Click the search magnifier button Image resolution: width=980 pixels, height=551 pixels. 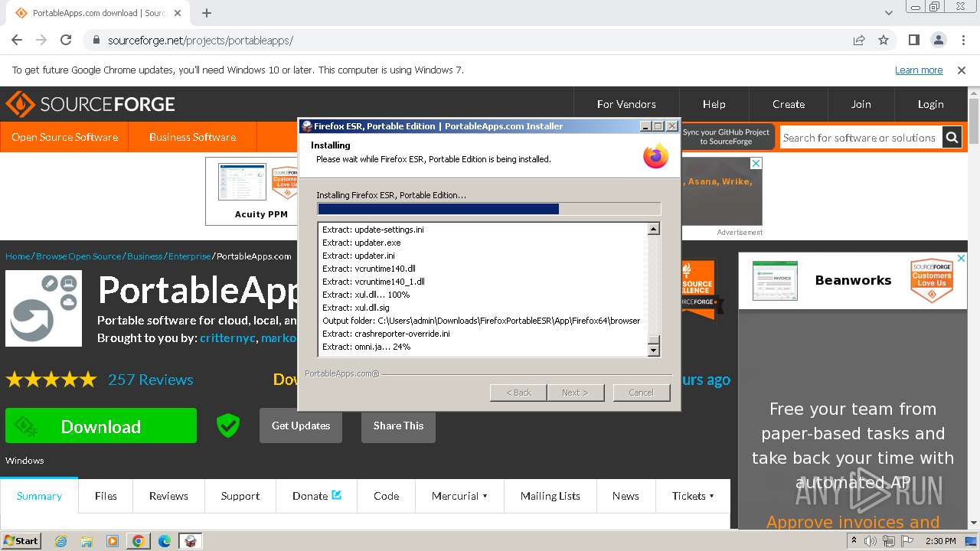[952, 138]
